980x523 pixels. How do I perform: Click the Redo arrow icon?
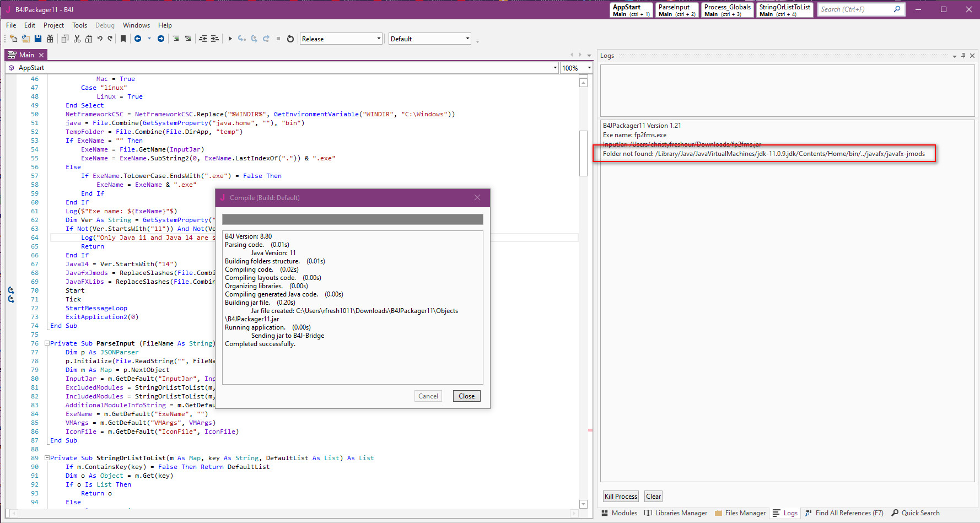coord(110,39)
